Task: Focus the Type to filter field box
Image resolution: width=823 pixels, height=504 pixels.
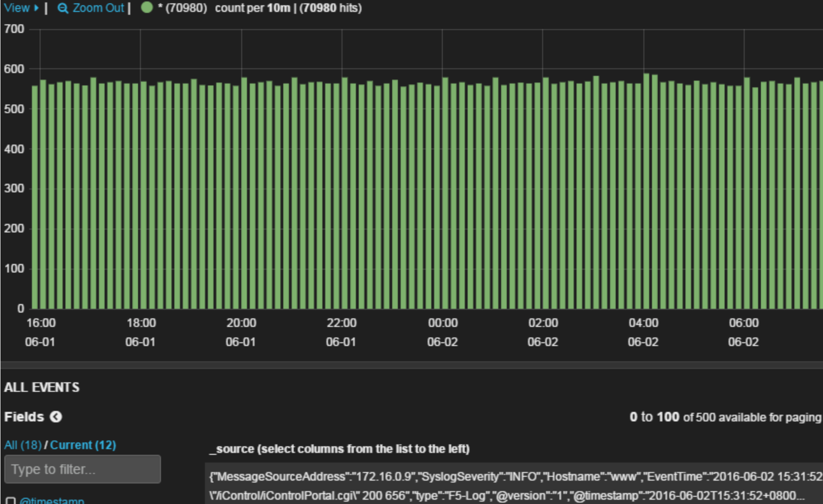Action: 83,469
